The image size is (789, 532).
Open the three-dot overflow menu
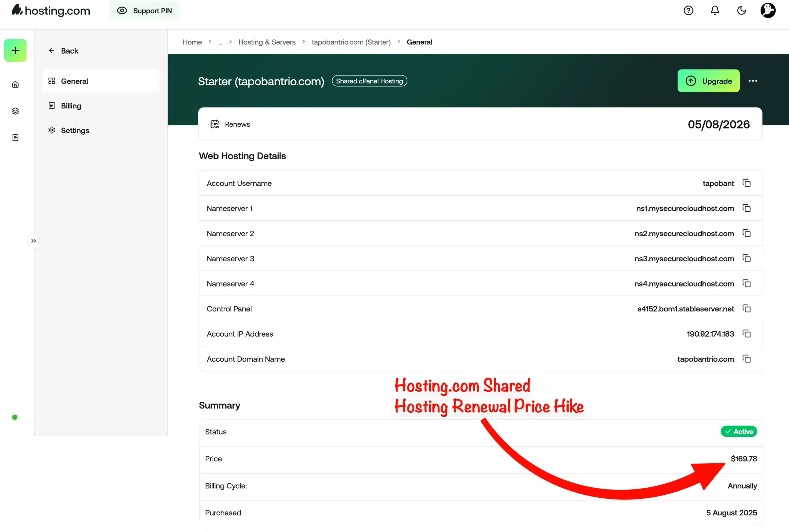[x=753, y=81]
